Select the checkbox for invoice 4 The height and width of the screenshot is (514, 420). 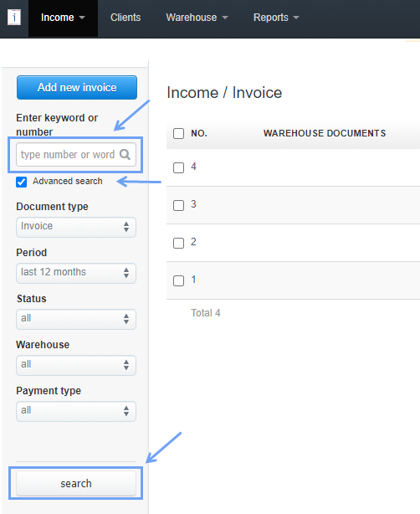pyautogui.click(x=178, y=167)
